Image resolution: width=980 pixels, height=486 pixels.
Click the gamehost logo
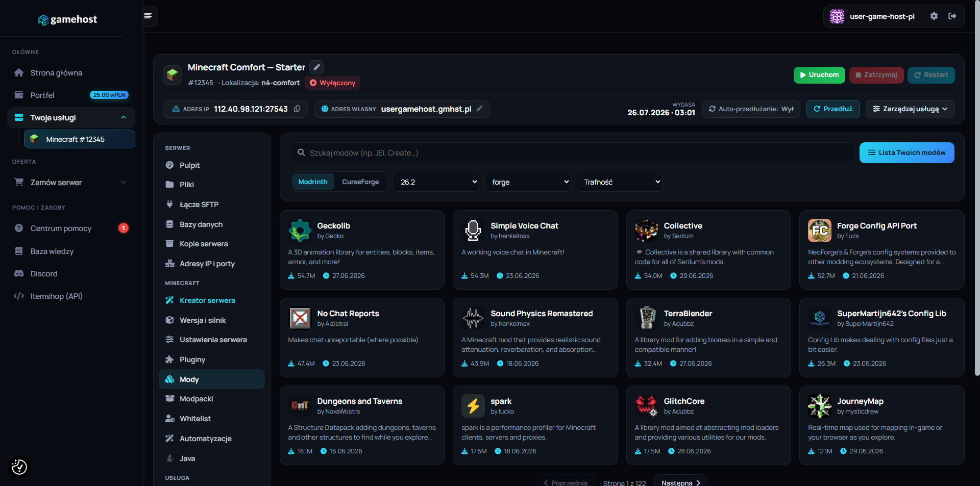click(67, 19)
